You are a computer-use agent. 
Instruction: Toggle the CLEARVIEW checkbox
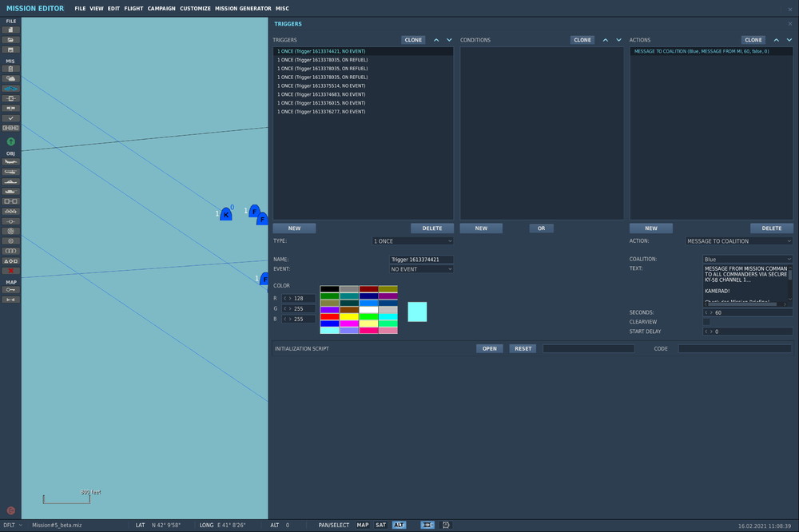click(706, 322)
